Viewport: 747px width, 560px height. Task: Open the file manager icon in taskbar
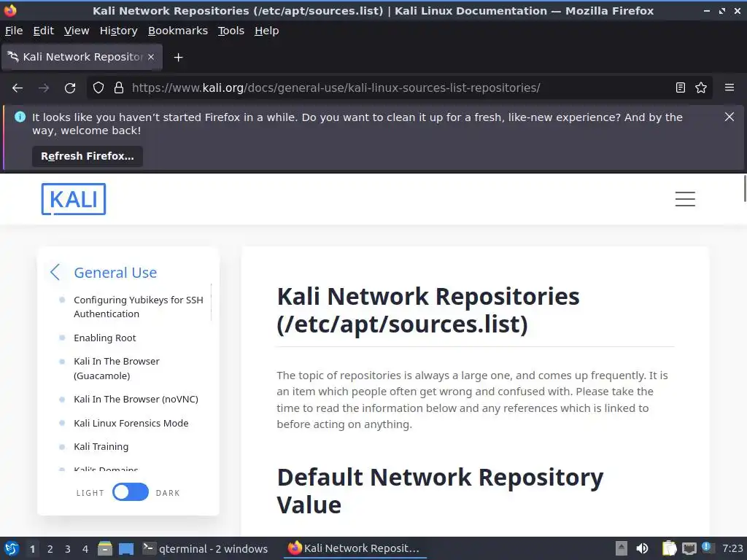click(105, 548)
